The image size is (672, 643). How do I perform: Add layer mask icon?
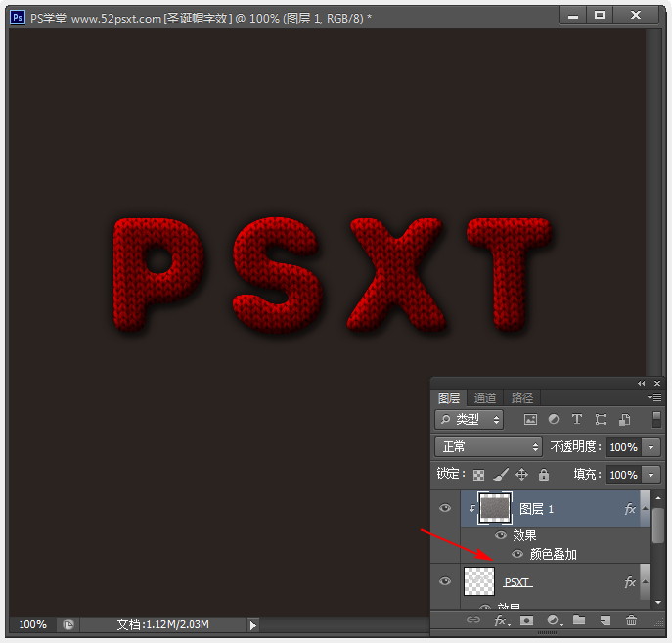pos(526,620)
